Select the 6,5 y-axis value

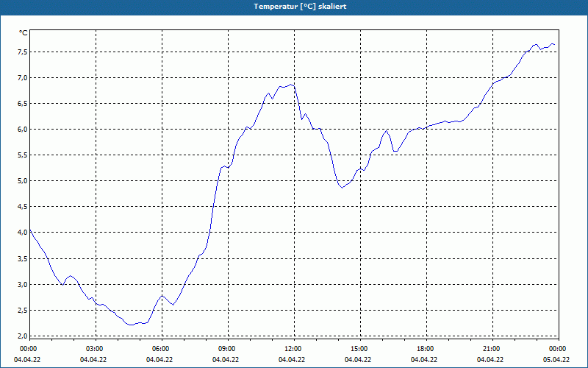coord(23,104)
